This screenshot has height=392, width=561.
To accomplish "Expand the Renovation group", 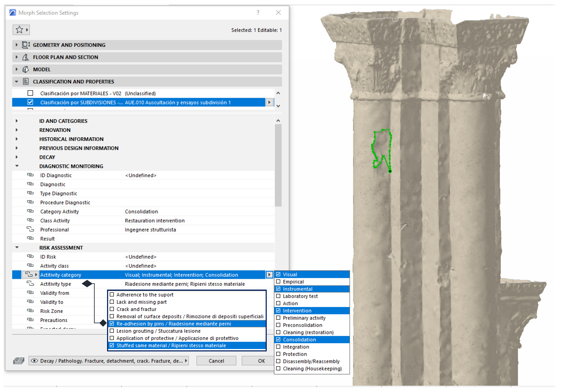I will 17,130.
